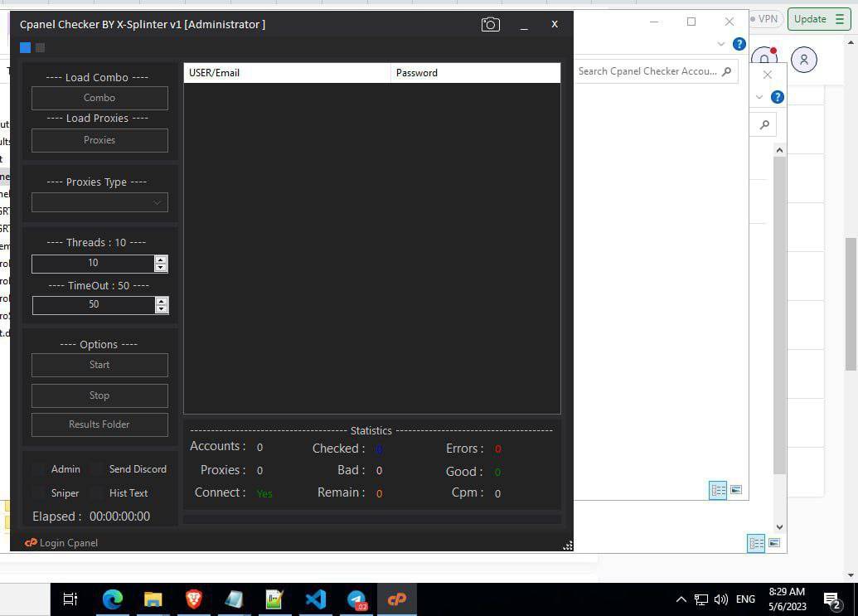Increase TimeOut with the up arrow
The image size is (858, 616).
(x=162, y=301)
